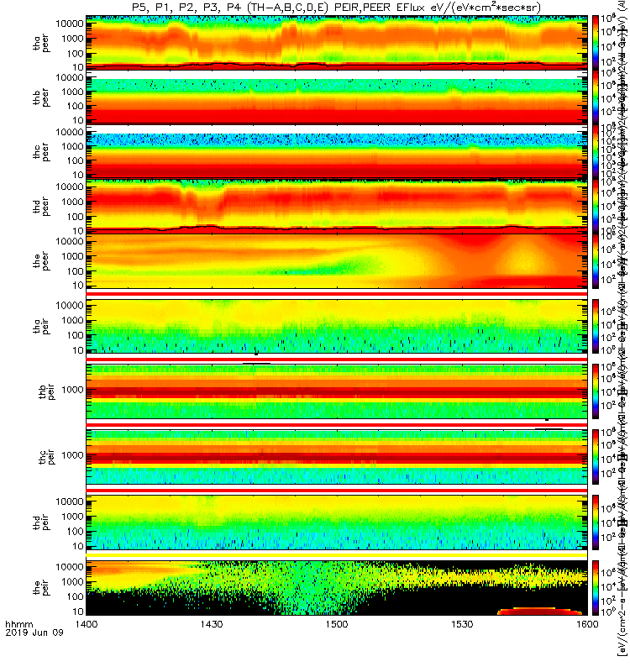Click the thd peer spectrogram panel
Screen dimensions: 630x672
click(337, 207)
